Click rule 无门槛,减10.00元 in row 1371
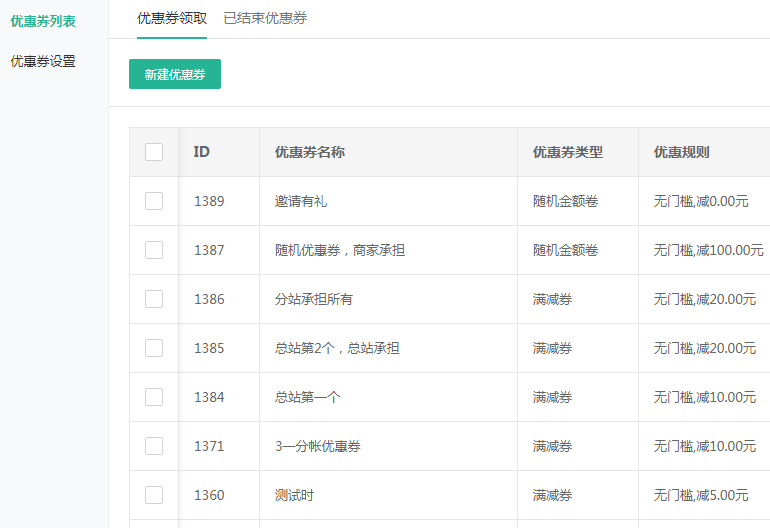770x528 pixels. coord(705,446)
